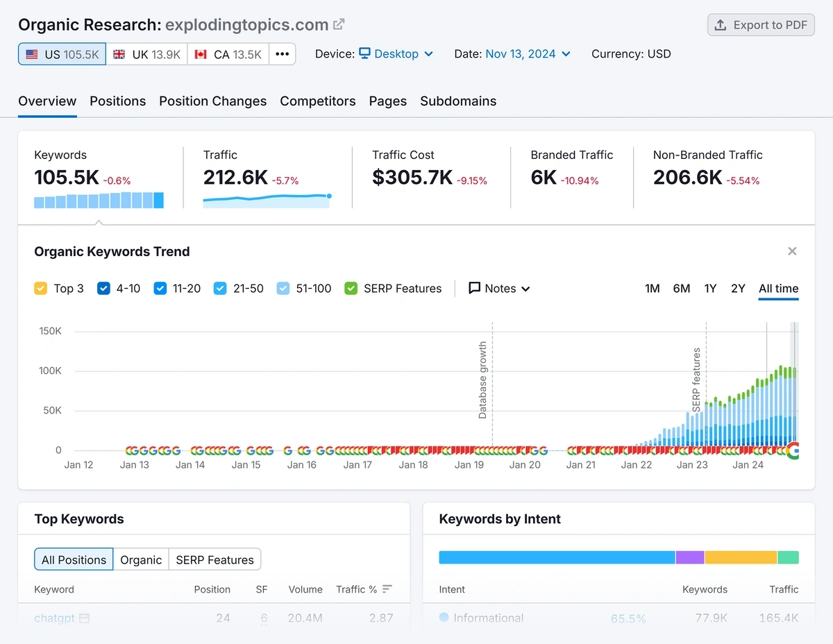Open the Date Nov 13, 2024 dropdown
Screen dimensions: 833x644
(x=528, y=54)
